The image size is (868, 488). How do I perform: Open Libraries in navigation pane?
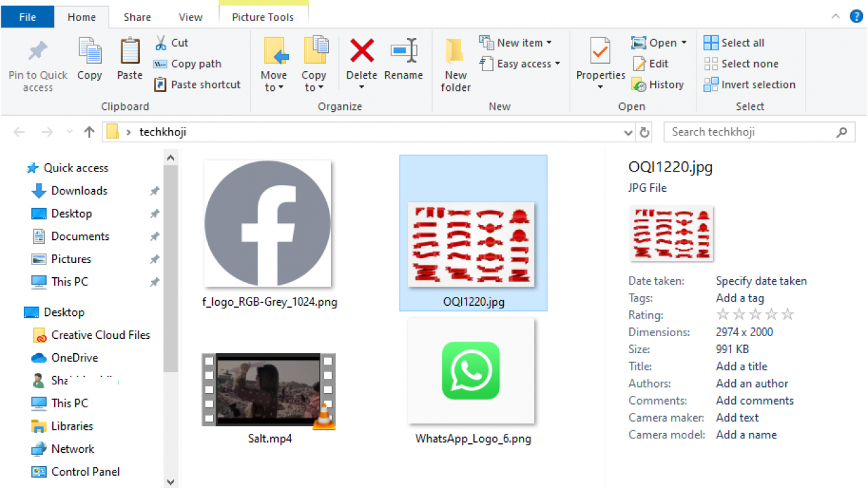[x=72, y=426]
